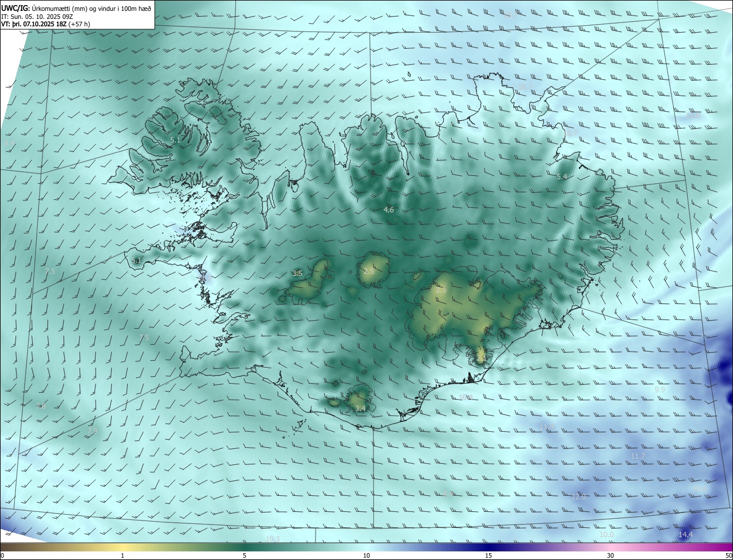Screen dimensions: 733x560
Task: Click the 3.5 value label on the map
Action: point(297,274)
